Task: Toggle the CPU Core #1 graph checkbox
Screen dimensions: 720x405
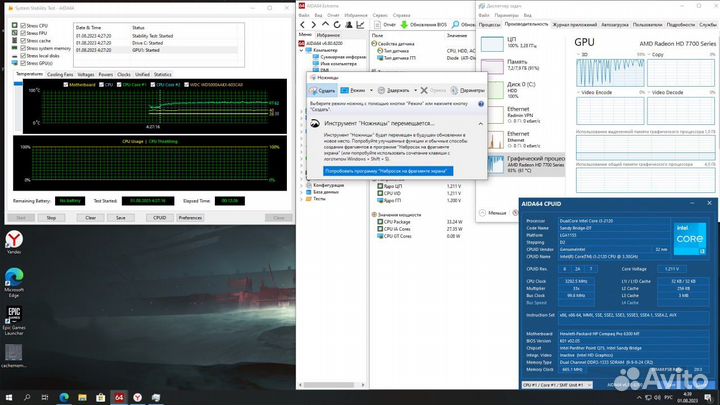Action: coord(119,84)
